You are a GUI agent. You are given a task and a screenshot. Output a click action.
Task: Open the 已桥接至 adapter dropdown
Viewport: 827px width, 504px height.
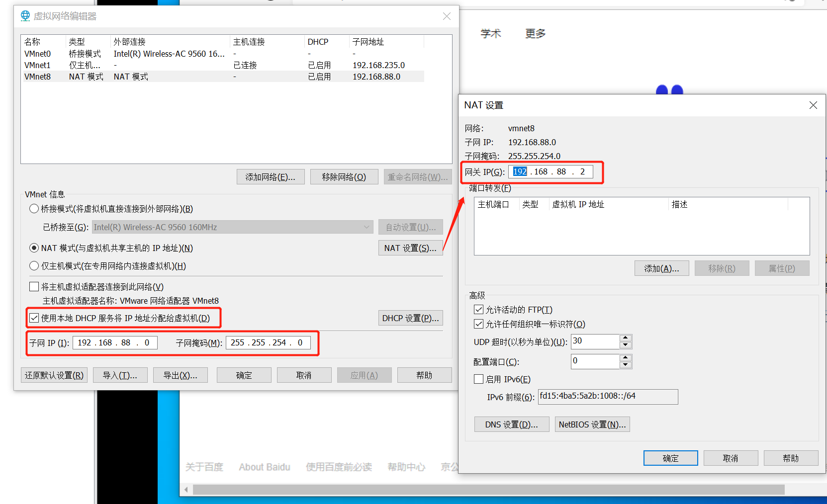pos(232,227)
